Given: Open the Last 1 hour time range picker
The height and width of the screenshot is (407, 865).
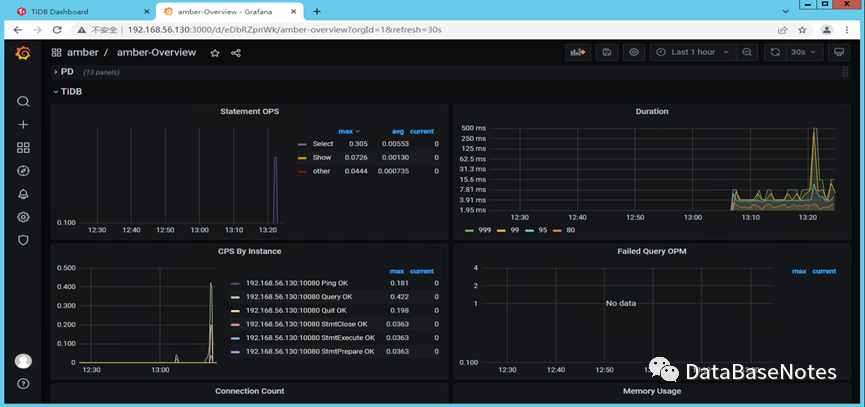Looking at the screenshot, I should click(x=692, y=52).
